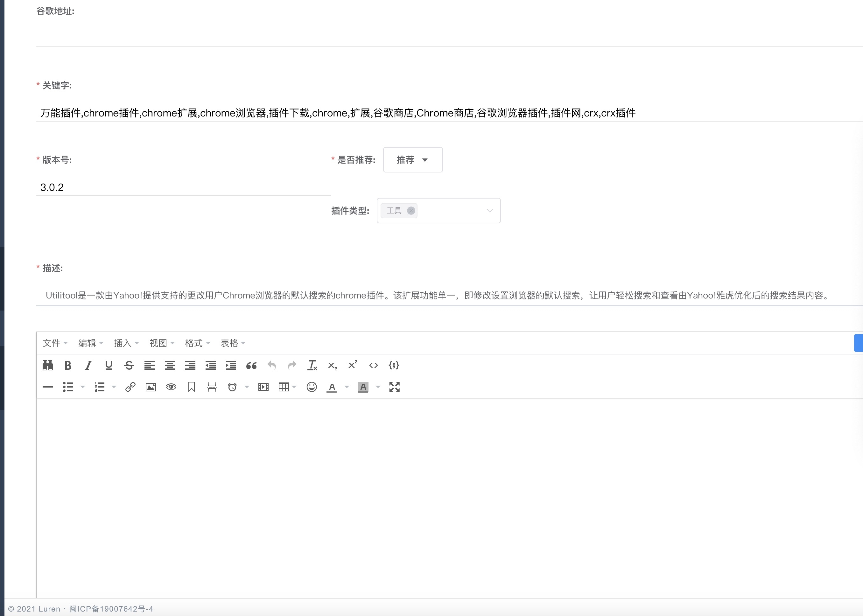This screenshot has width=863, height=616.
Task: Open bullet list style dropdown arrow
Action: tap(82, 387)
